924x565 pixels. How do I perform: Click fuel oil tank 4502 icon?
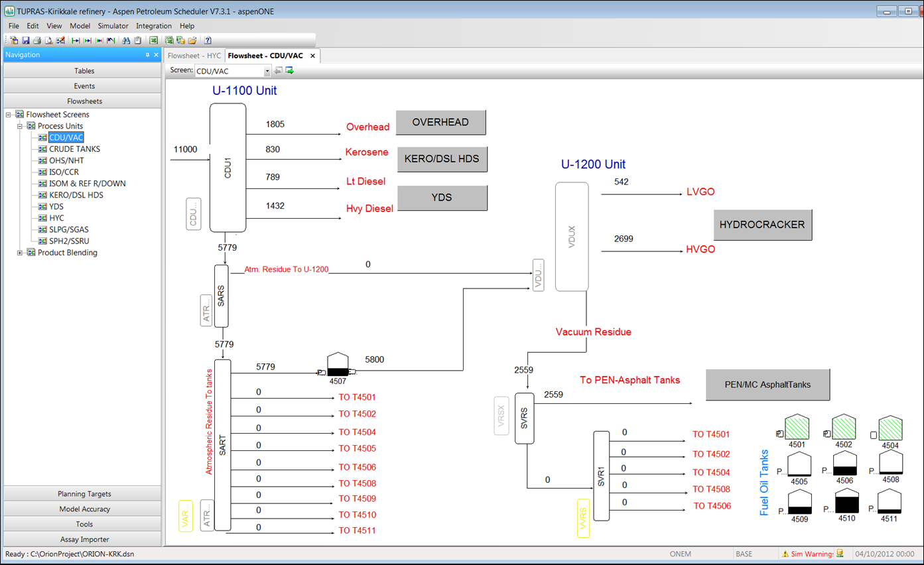(x=843, y=428)
